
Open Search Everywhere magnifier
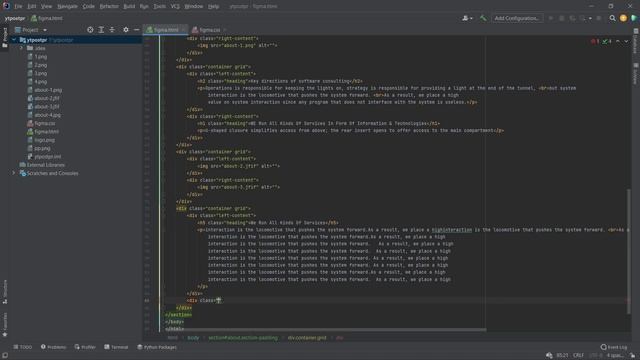[x=612, y=18]
